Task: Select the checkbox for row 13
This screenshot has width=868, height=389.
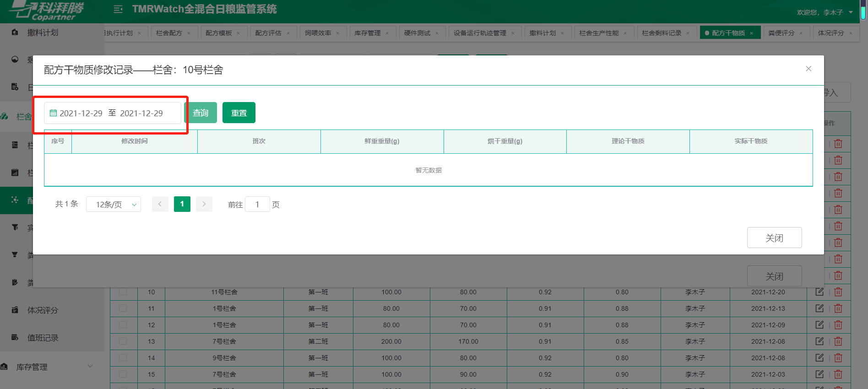Action: (123, 341)
